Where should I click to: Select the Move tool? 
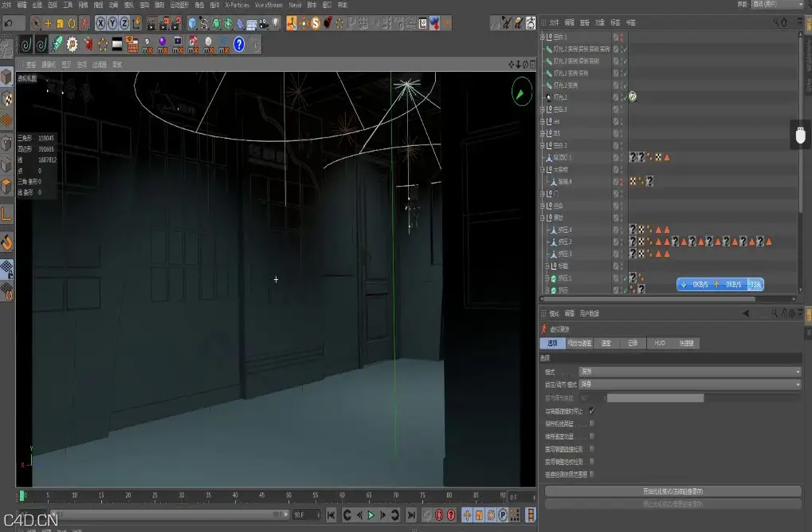(x=48, y=23)
